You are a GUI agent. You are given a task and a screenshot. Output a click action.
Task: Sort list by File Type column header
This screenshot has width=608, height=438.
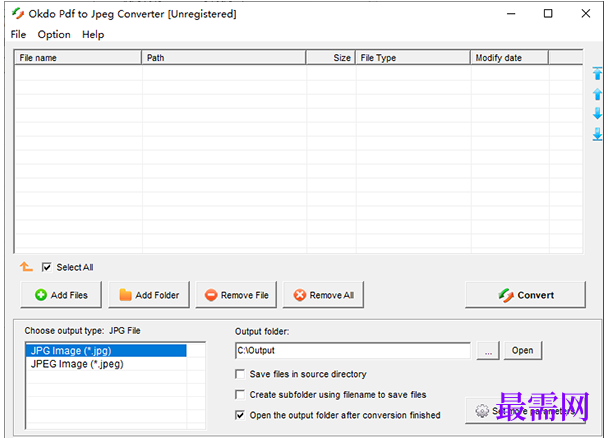click(x=413, y=58)
